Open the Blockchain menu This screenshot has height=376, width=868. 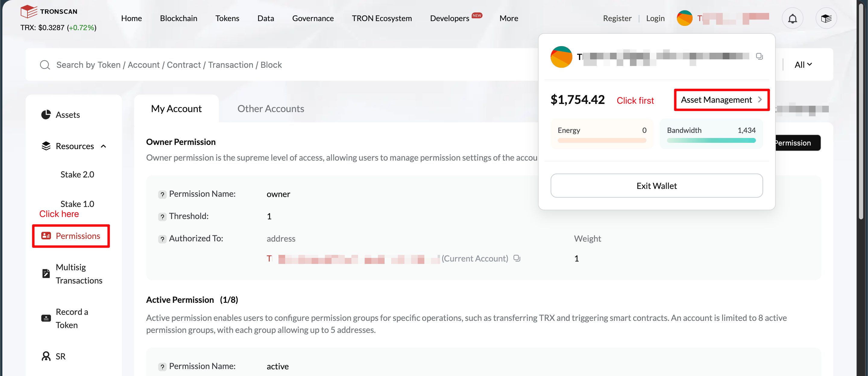(x=179, y=18)
